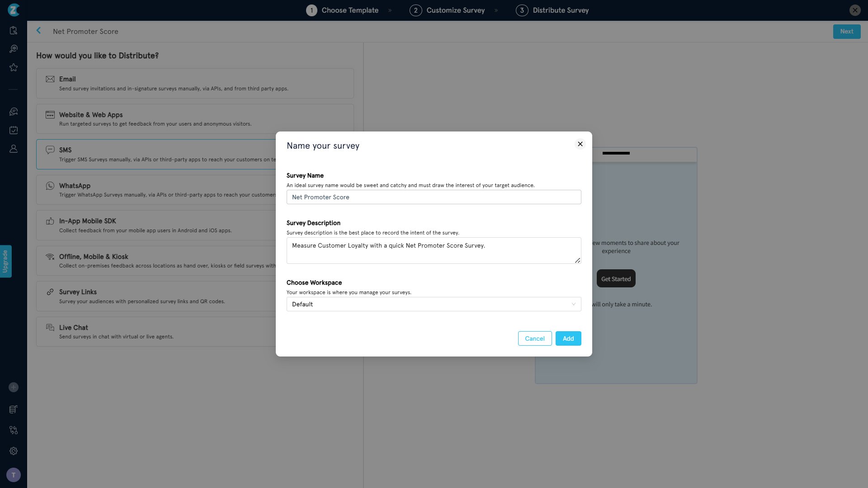Viewport: 868px width, 488px height.
Task: Click the 'WhatsApp' option title
Action: tap(75, 186)
